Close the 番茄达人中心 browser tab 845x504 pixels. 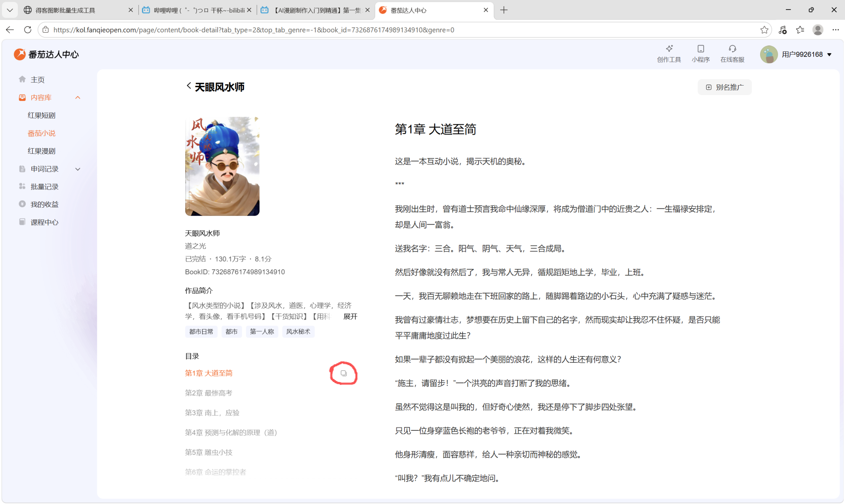tap(486, 10)
